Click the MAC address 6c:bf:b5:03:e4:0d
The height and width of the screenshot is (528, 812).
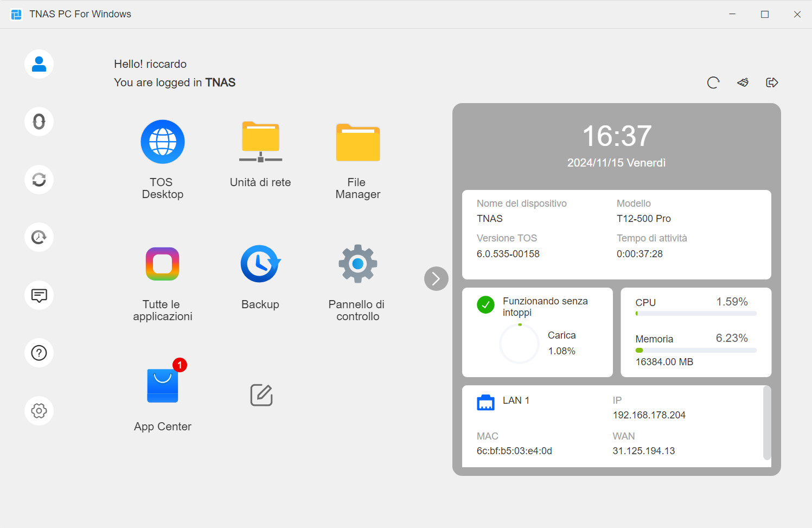point(514,451)
